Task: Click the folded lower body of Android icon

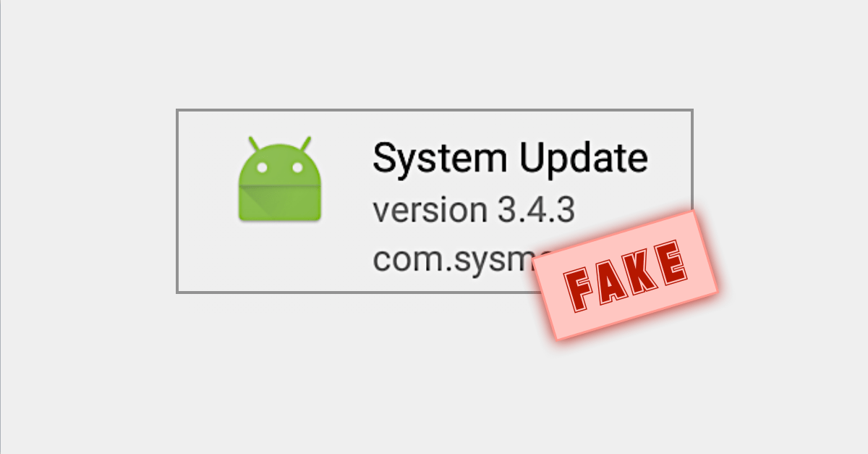Action: [x=279, y=203]
